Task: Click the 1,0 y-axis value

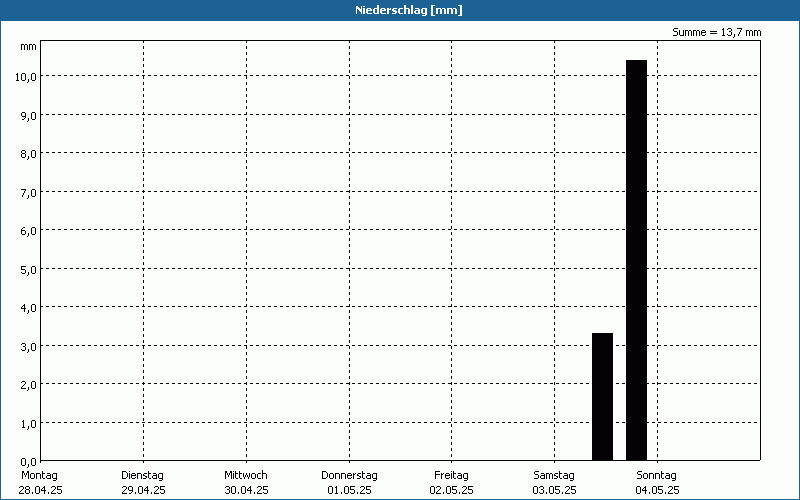Action: pyautogui.click(x=28, y=424)
